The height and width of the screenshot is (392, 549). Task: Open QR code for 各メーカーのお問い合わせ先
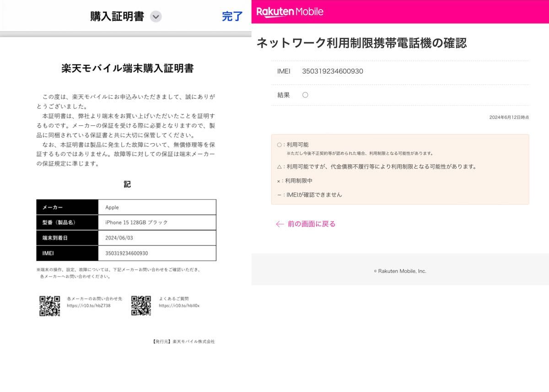pos(49,306)
